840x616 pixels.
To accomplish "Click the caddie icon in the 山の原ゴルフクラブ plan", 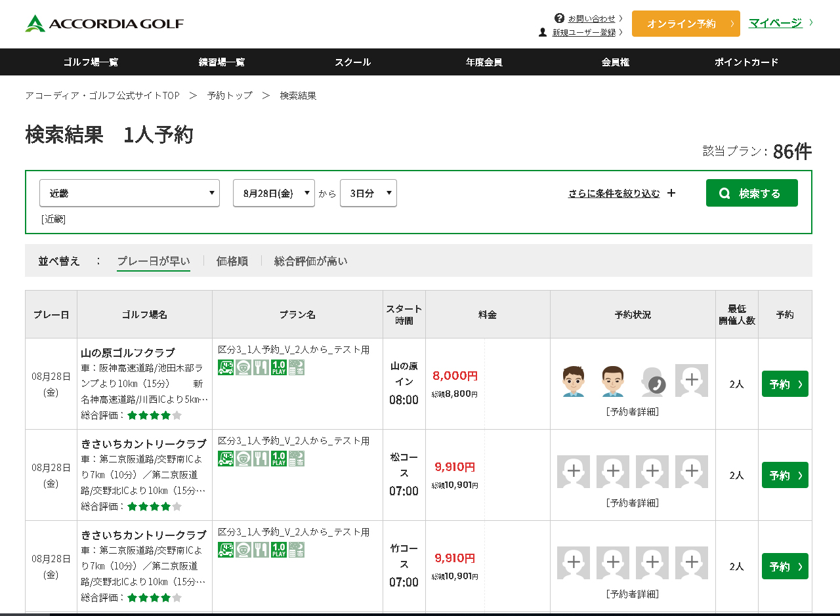I will pyautogui.click(x=243, y=367).
